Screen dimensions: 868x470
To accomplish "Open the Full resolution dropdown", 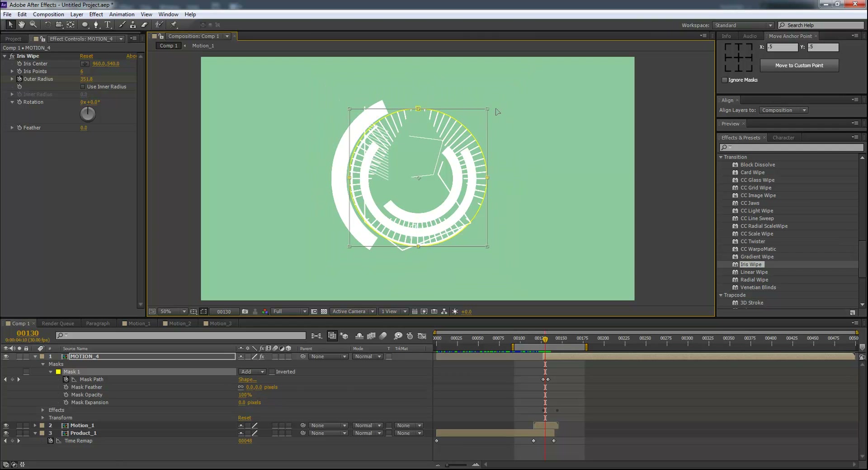I will coord(290,311).
